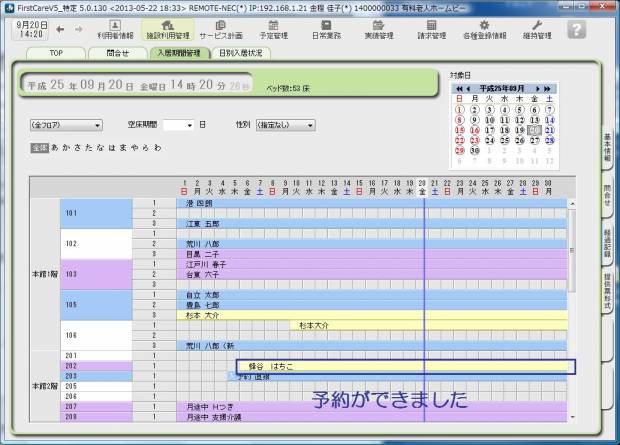
Task: Click the 日常業務 toolbar icon
Action: point(326,28)
